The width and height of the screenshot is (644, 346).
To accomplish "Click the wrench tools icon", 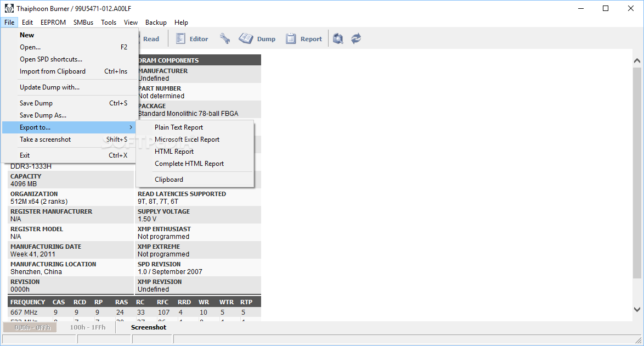I will coord(225,38).
